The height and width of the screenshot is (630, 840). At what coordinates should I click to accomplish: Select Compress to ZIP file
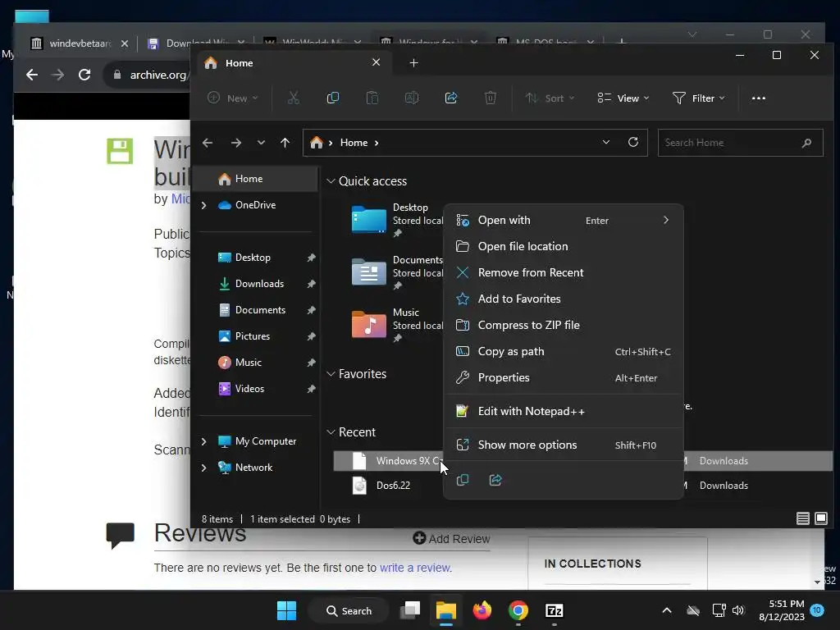click(x=563, y=325)
